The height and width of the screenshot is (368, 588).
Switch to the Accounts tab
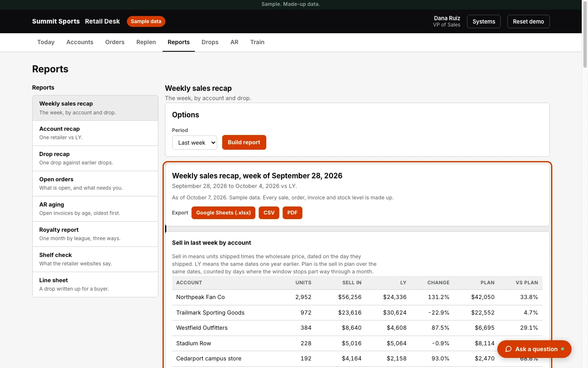click(80, 42)
